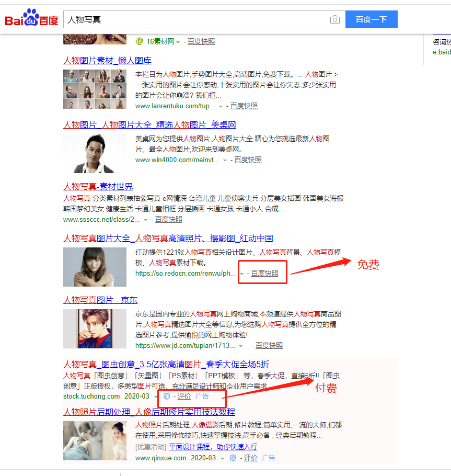This screenshot has width=451, height=476.
Task: Click snippet starting 京东是国内专业的
Action: point(238,324)
